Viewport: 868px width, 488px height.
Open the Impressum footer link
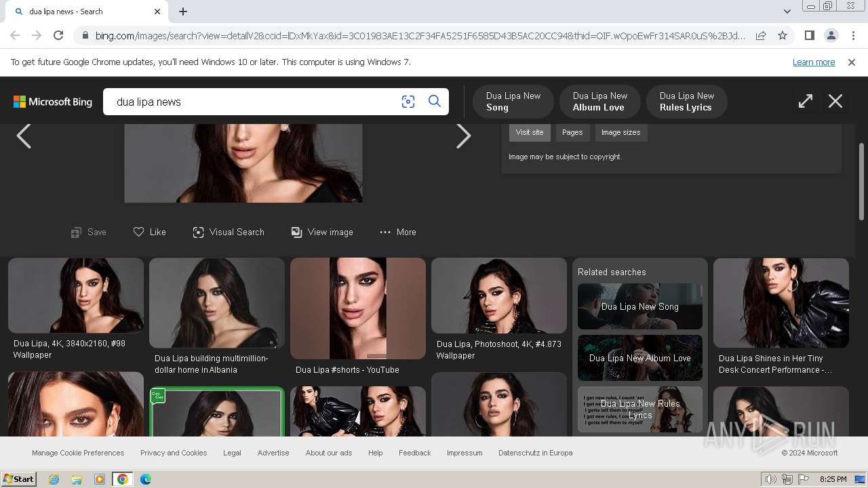tap(465, 453)
